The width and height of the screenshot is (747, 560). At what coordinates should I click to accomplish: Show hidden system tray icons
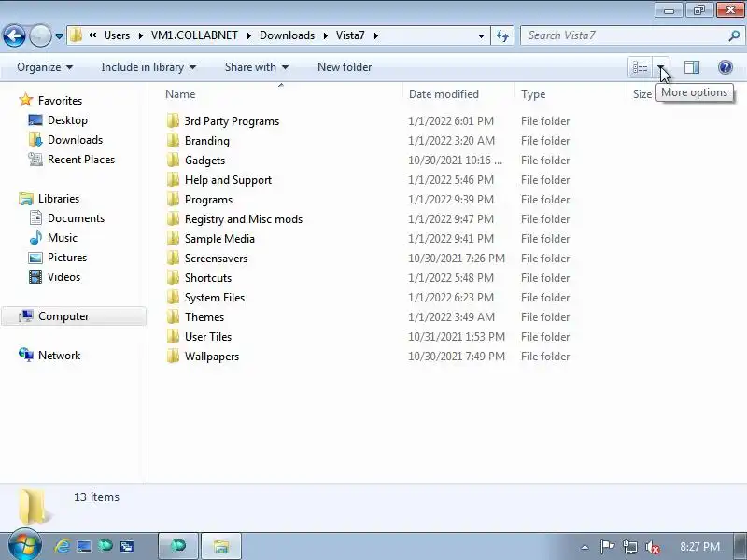585,547
